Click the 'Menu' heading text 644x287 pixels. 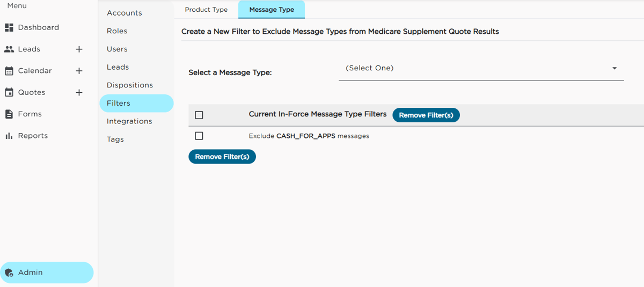click(x=17, y=6)
